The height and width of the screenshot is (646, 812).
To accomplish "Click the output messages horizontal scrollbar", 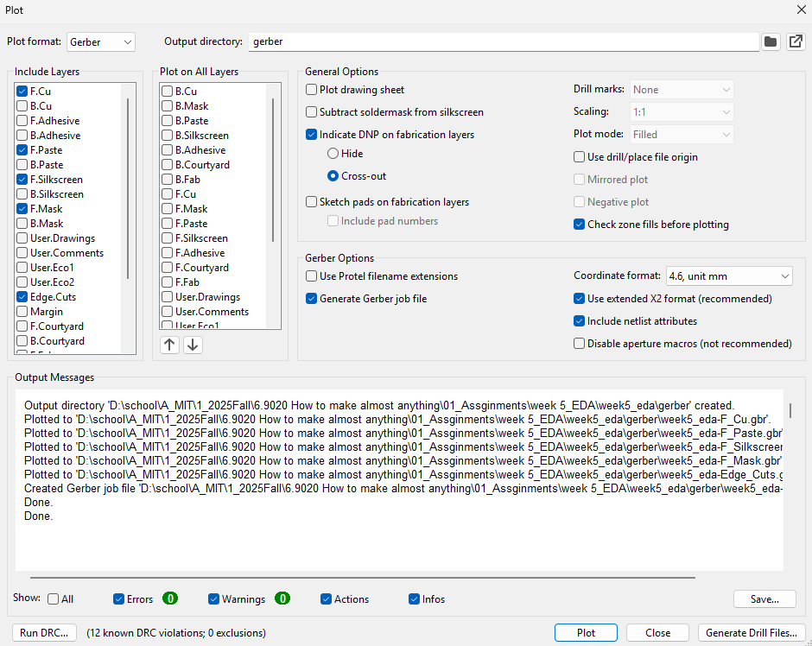I will pyautogui.click(x=363, y=577).
